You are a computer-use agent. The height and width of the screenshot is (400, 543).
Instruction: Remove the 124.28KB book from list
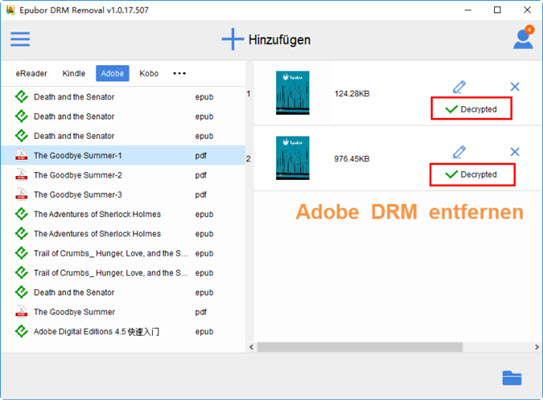point(515,87)
